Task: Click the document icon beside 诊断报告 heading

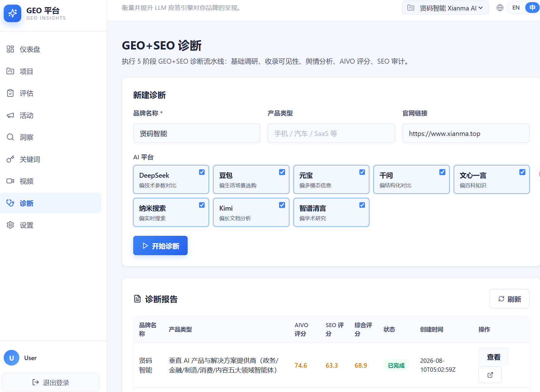Action: (x=137, y=299)
